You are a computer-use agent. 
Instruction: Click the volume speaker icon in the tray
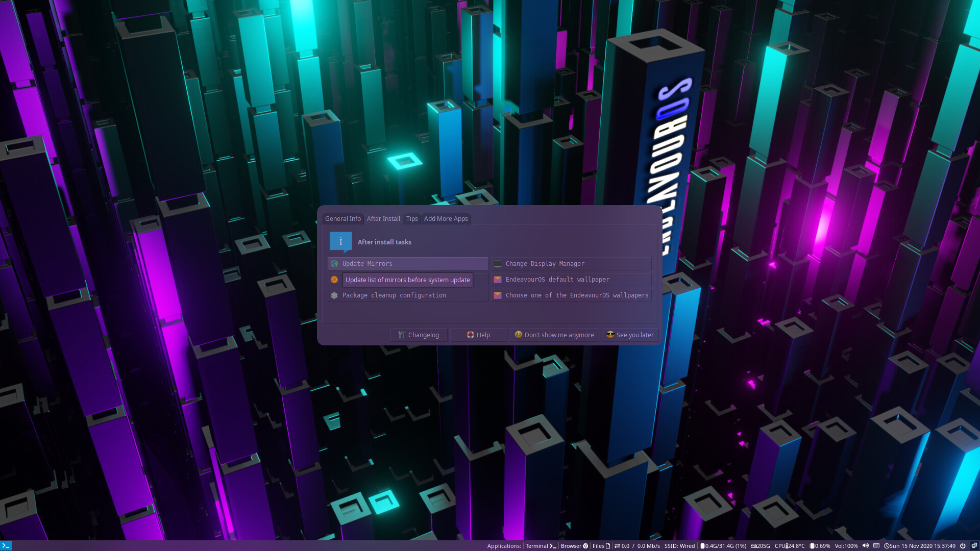pyautogui.click(x=866, y=545)
